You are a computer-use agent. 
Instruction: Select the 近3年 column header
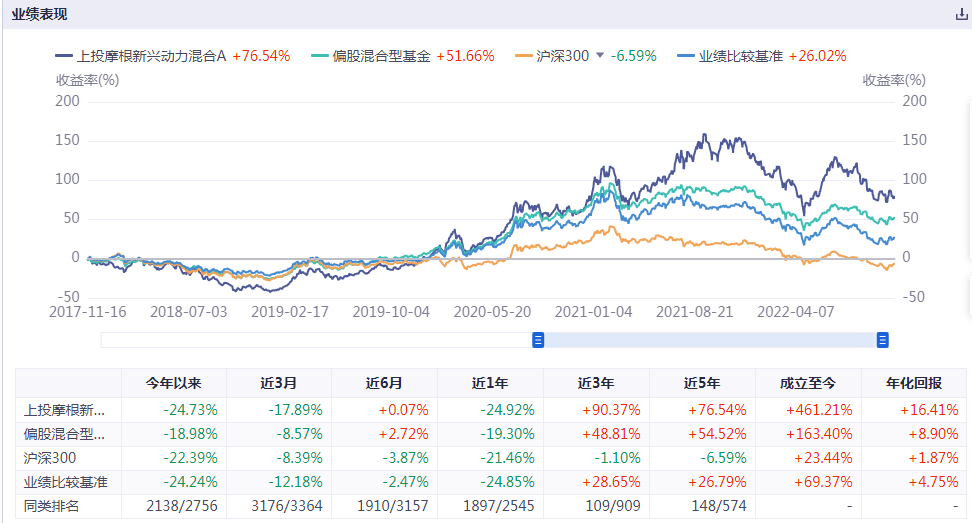click(x=596, y=383)
